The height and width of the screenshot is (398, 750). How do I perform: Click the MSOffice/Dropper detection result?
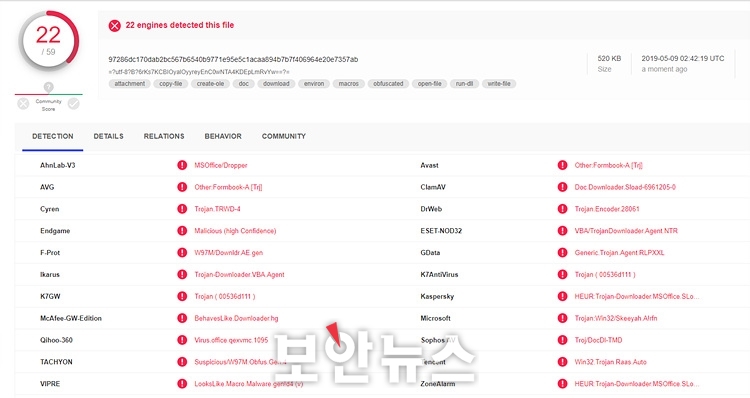click(221, 165)
